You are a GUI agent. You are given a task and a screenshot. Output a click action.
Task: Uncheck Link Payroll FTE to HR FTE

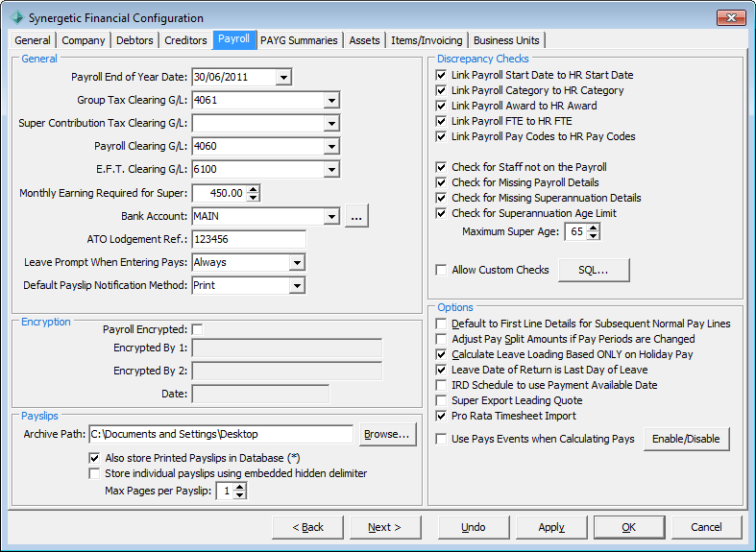pyautogui.click(x=441, y=121)
